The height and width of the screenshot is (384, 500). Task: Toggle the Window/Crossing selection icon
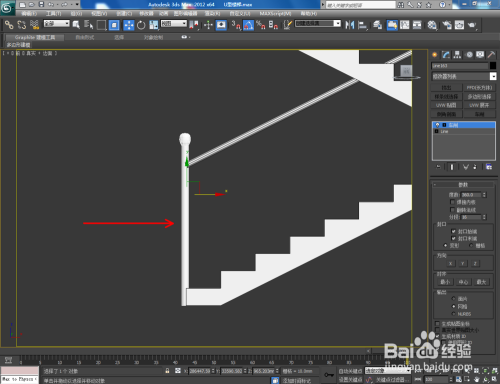(114, 25)
